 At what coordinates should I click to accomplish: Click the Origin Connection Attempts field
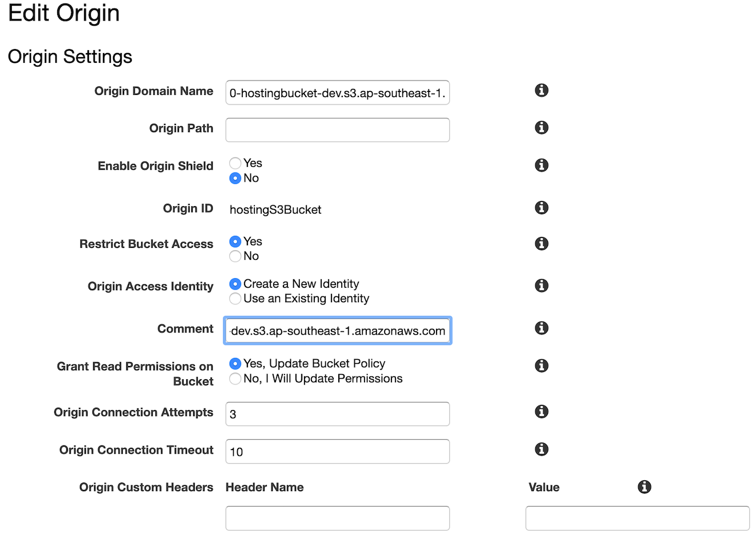[337, 414]
